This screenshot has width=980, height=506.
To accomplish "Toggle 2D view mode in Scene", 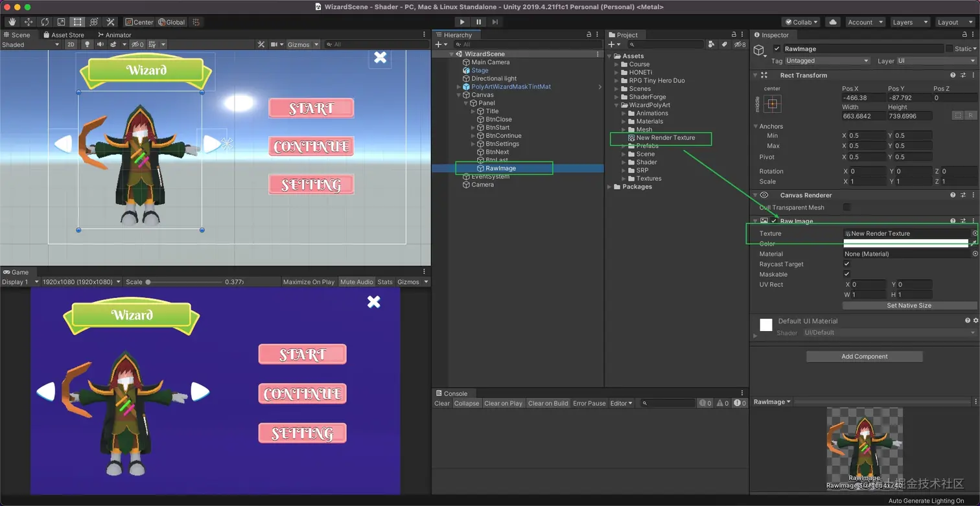I will 71,45.
